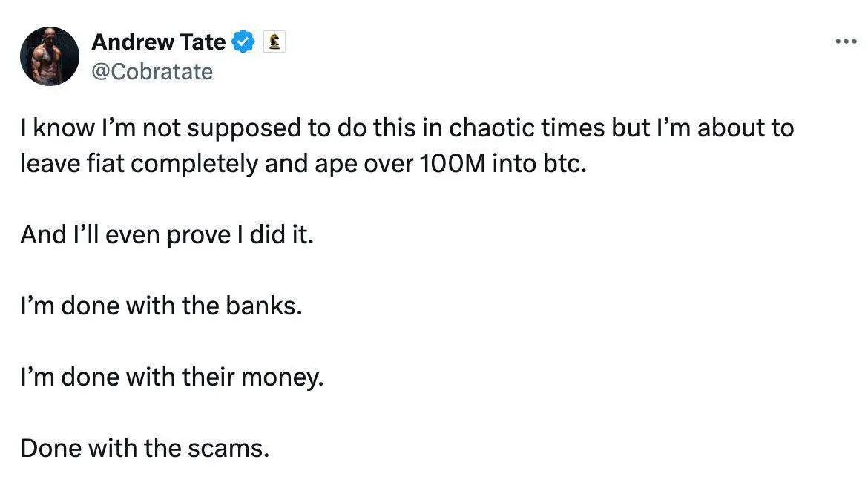Click the tweet line starting "leave fiat completely"

(x=303, y=164)
